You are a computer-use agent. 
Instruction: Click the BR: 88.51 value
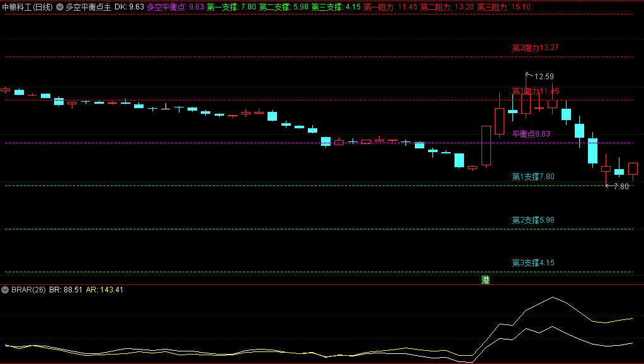65,290
